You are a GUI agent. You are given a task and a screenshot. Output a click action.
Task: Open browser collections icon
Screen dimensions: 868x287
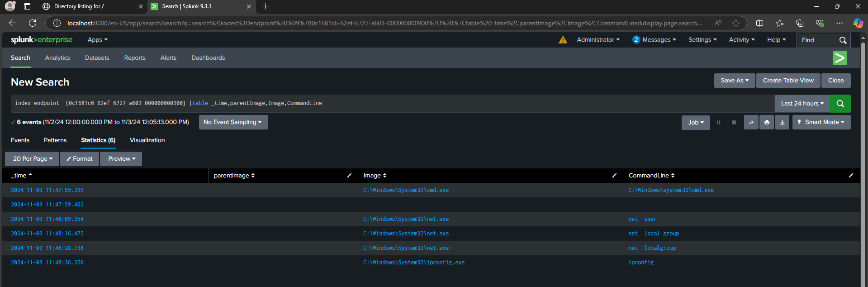pos(800,23)
